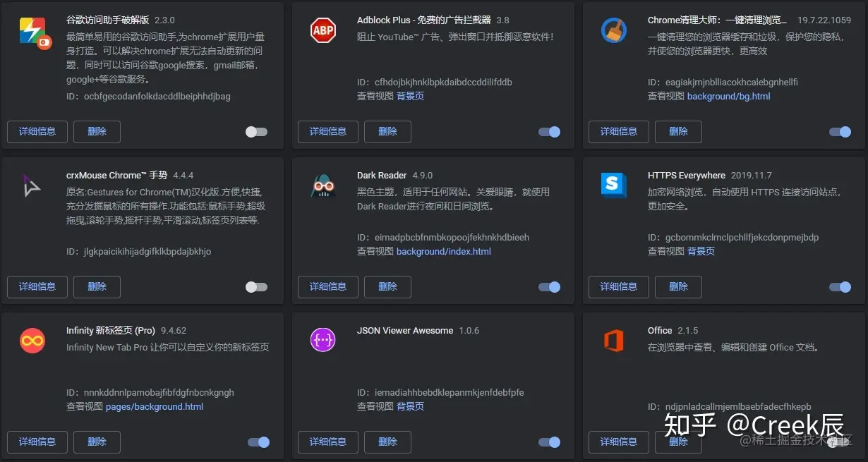Click 删除 to remove crxMouse Chrome 手势
The width and height of the screenshot is (868, 462).
pos(97,286)
